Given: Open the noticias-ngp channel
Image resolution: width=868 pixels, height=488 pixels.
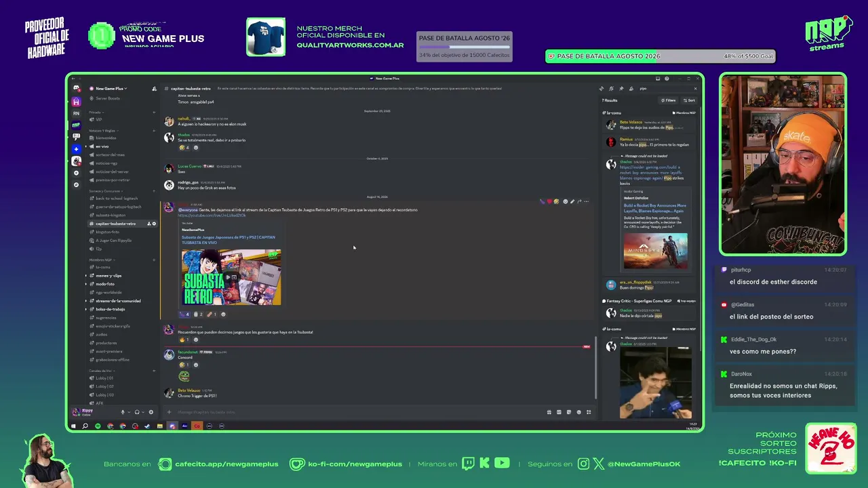Looking at the screenshot, I should [106, 163].
